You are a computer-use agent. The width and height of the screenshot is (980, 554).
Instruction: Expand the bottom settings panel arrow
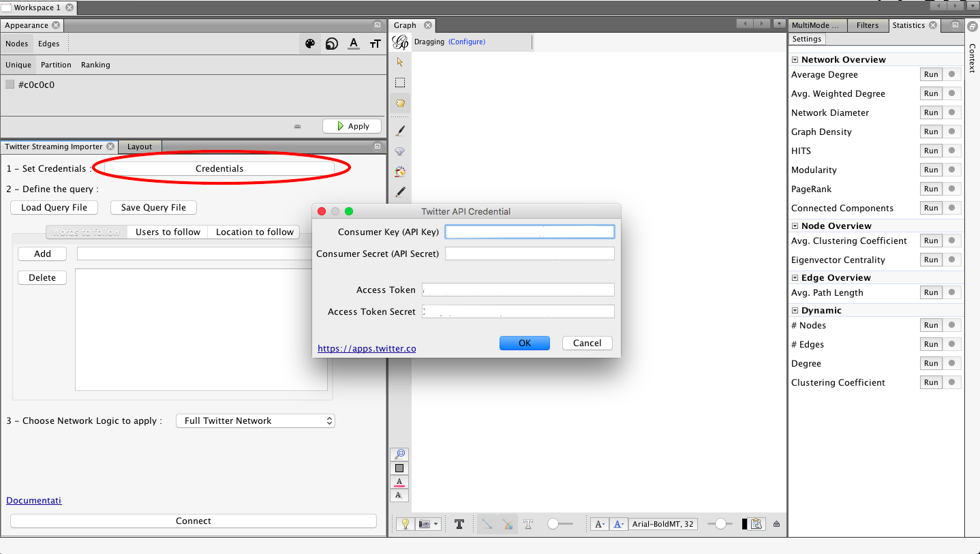776,524
